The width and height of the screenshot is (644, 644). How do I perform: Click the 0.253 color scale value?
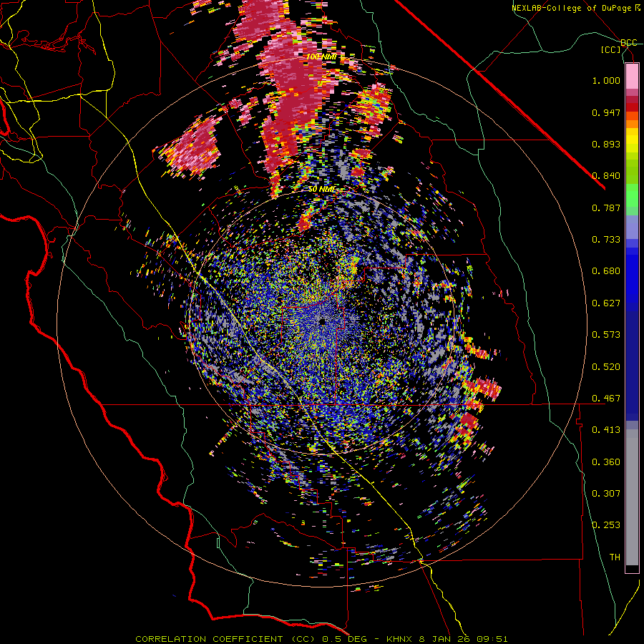(606, 525)
